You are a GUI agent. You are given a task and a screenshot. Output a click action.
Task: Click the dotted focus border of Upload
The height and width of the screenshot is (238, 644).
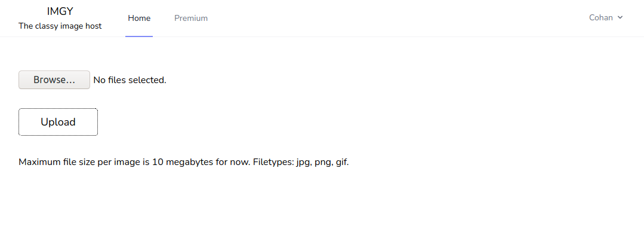[x=58, y=109]
